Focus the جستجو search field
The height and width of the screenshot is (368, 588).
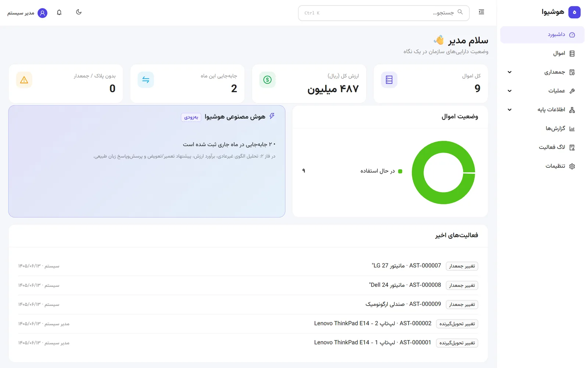[x=384, y=13]
